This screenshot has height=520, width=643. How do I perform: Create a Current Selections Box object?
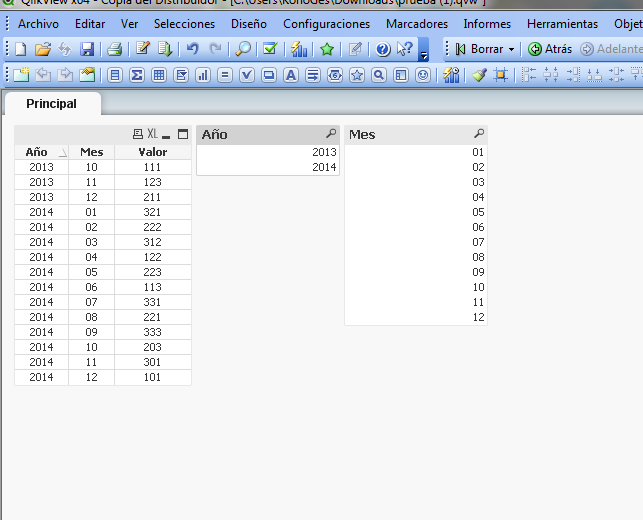[x=247, y=75]
